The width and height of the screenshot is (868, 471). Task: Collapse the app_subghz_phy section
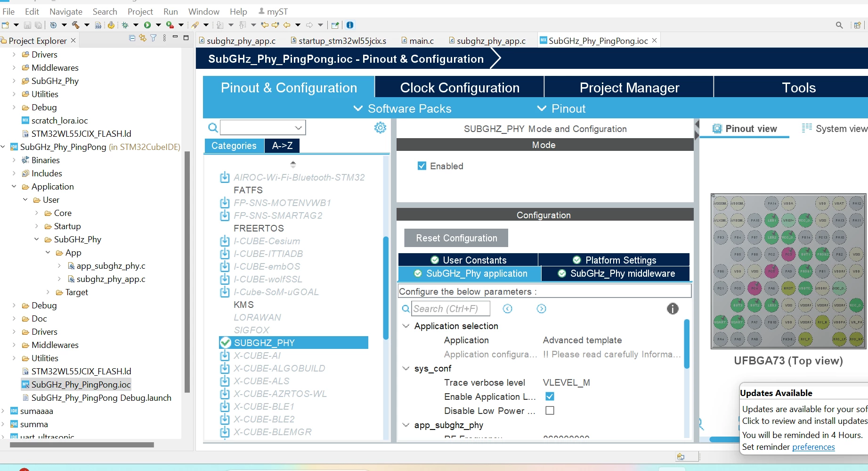(x=406, y=425)
